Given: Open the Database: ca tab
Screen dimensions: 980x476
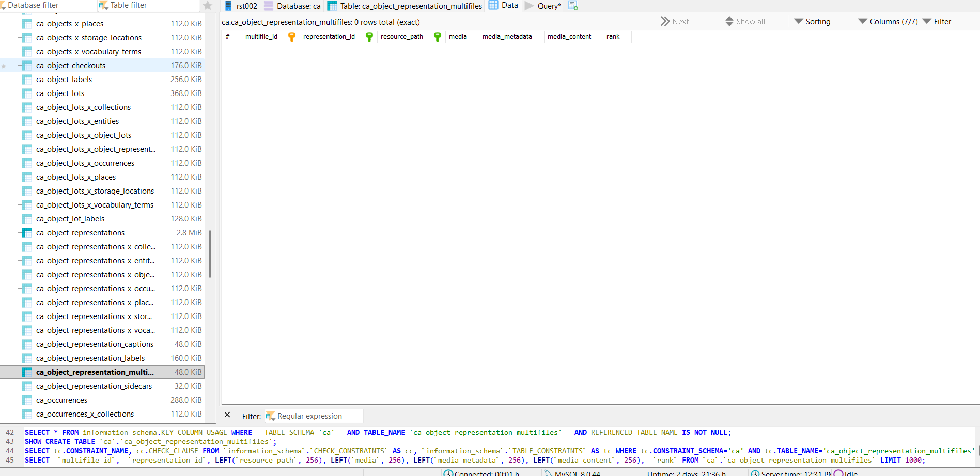Looking at the screenshot, I should tap(292, 6).
